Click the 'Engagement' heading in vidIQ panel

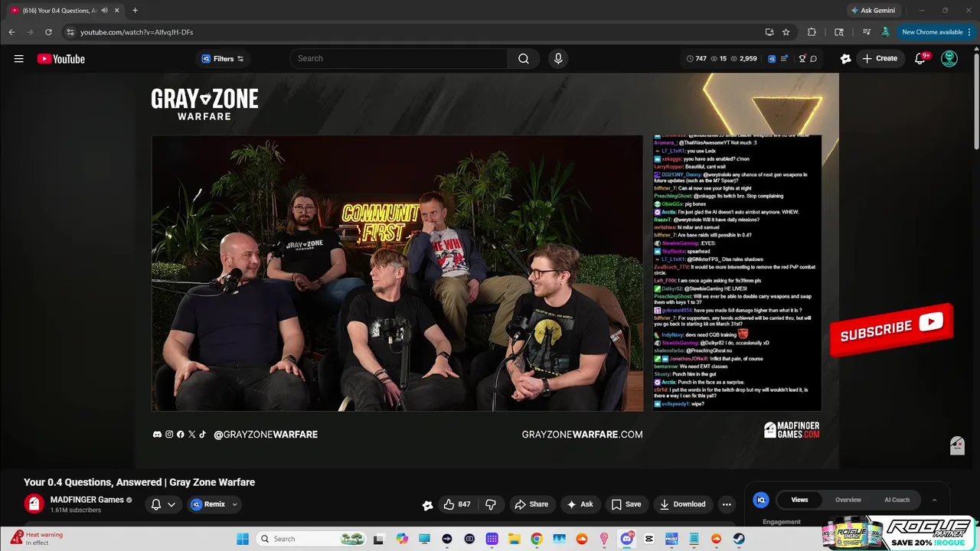(782, 522)
